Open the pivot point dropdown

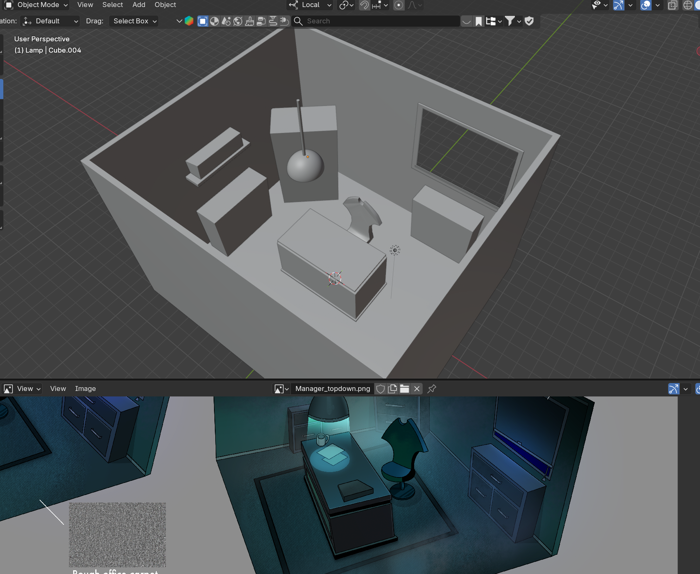346,5
